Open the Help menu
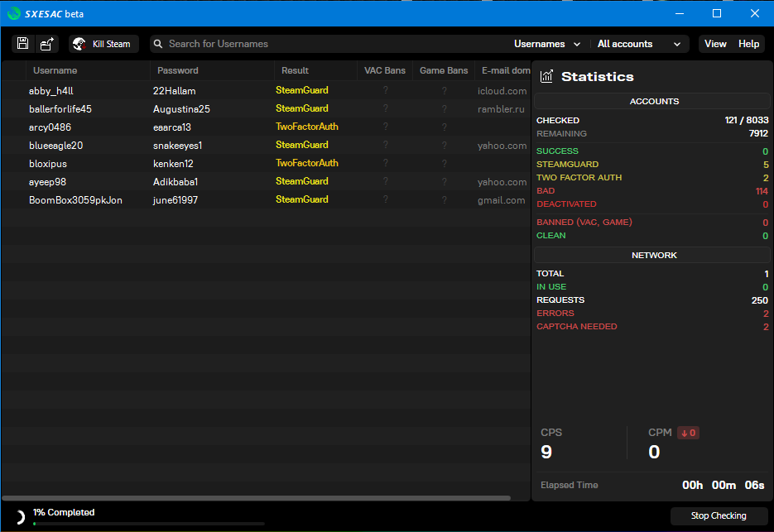The height and width of the screenshot is (532, 774). (x=748, y=44)
